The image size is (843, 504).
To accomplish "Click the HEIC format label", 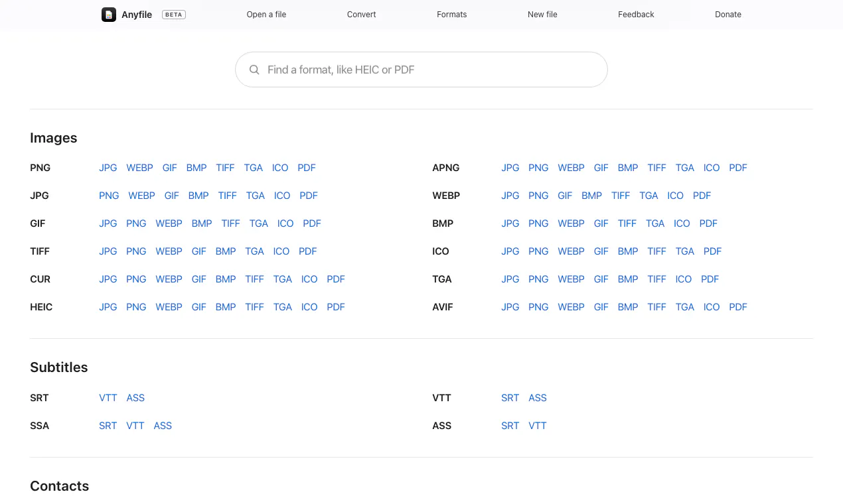I will pyautogui.click(x=41, y=307).
